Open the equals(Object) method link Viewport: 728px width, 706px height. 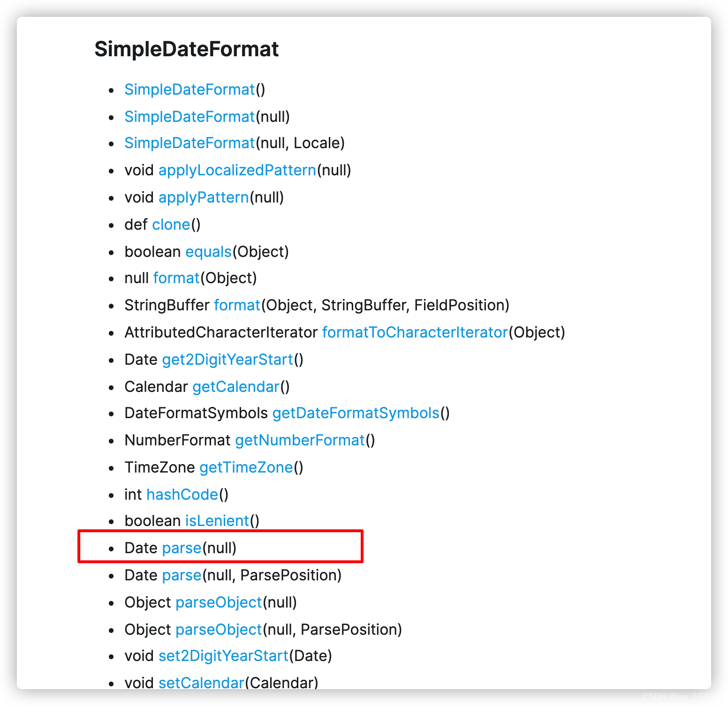209,252
